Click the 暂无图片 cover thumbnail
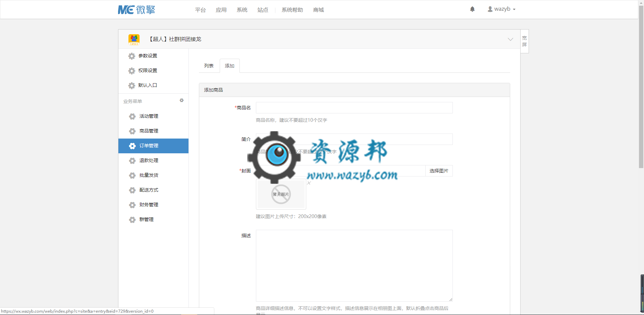Image resolution: width=644 pixels, height=315 pixels. (281, 194)
